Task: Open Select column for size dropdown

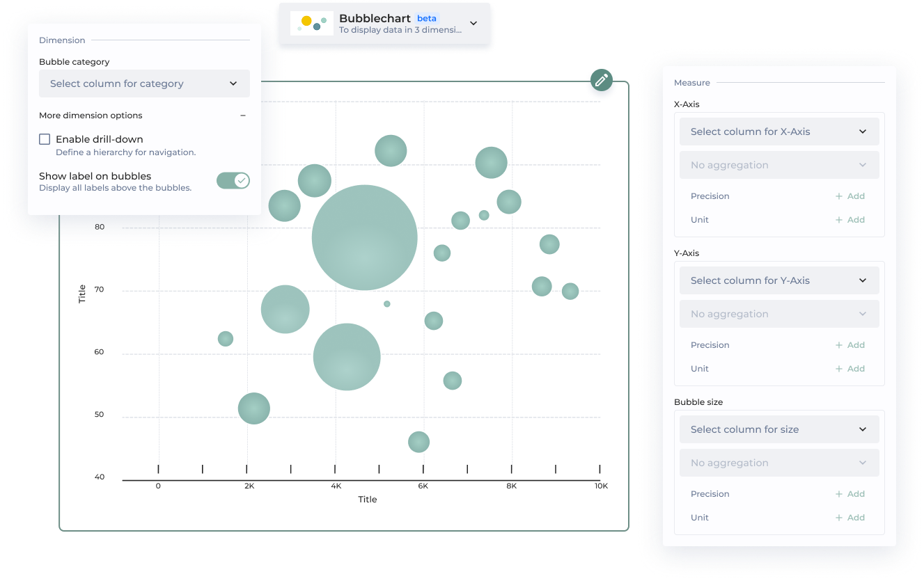Action: pyautogui.click(x=778, y=429)
